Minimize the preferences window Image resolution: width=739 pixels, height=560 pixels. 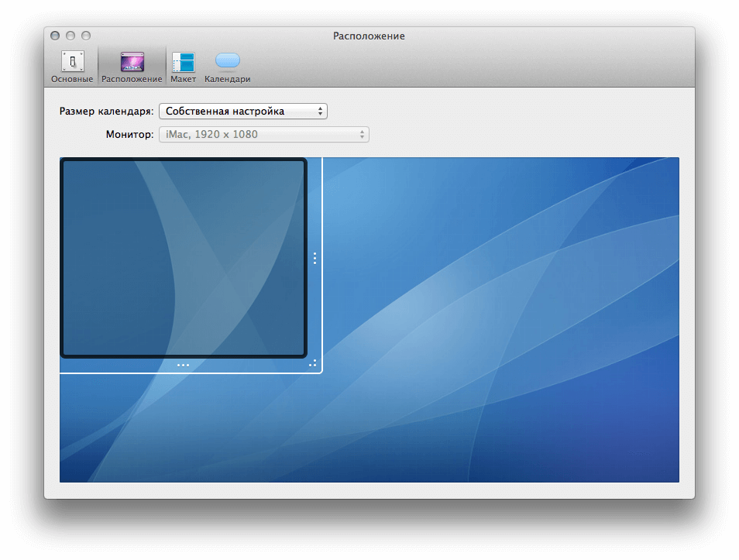tap(70, 36)
